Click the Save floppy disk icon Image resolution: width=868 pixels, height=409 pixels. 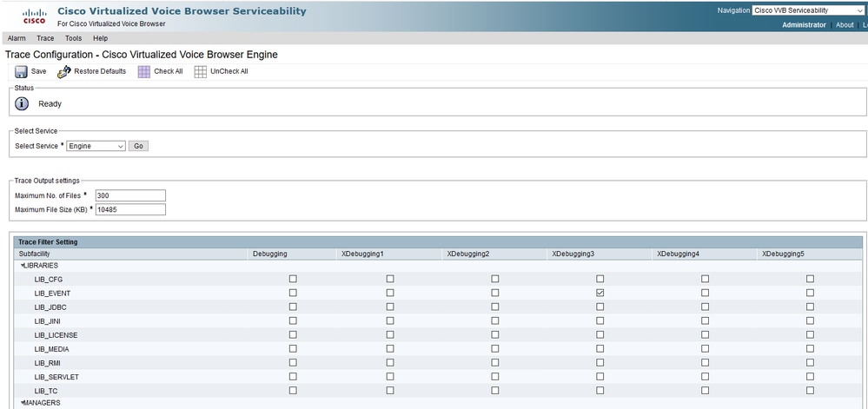coord(21,72)
